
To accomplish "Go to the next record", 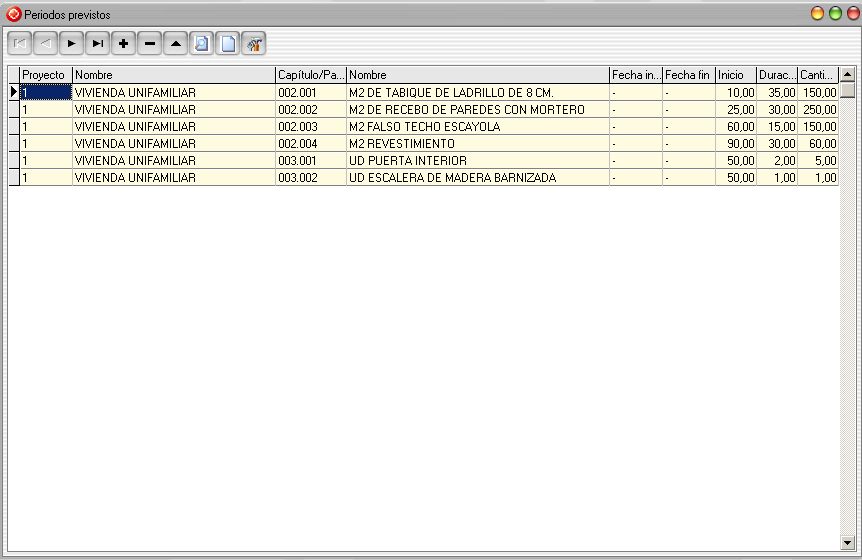I will pos(71,44).
